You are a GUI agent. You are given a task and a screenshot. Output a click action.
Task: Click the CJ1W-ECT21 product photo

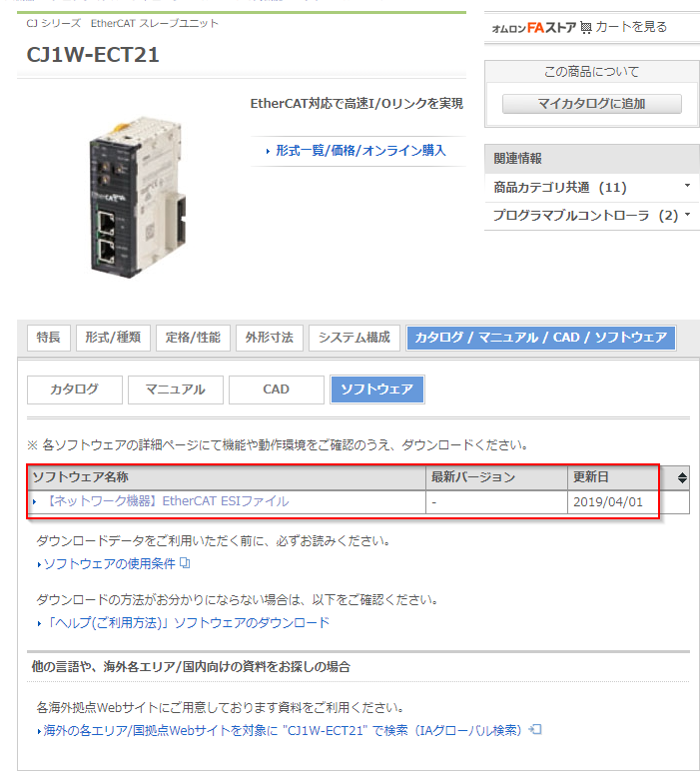point(138,197)
